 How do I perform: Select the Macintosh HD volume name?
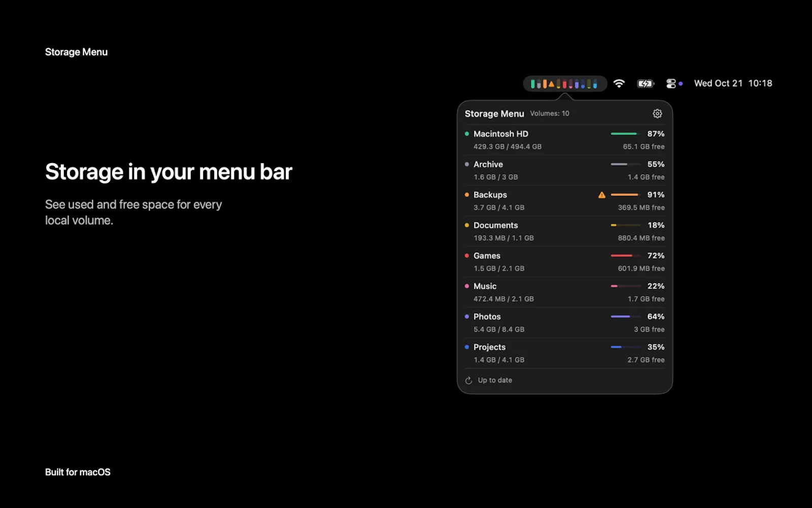click(501, 134)
